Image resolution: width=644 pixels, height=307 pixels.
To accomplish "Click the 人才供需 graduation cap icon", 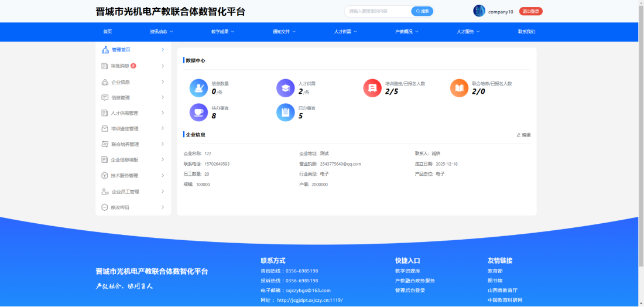I will (285, 88).
